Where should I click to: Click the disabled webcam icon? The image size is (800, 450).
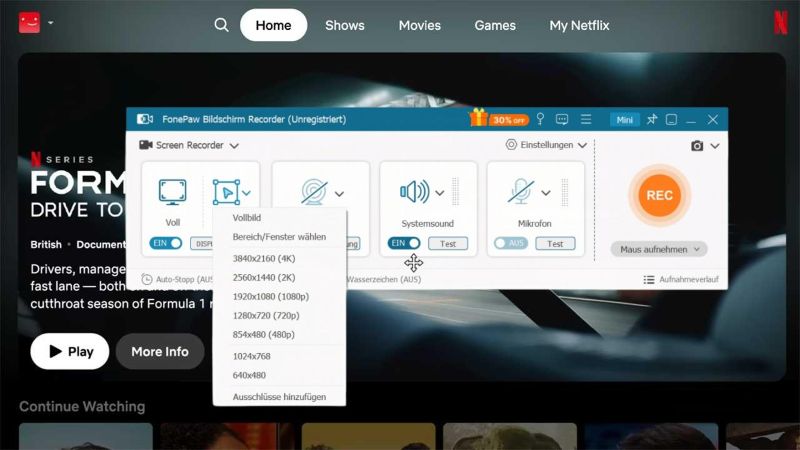[314, 192]
